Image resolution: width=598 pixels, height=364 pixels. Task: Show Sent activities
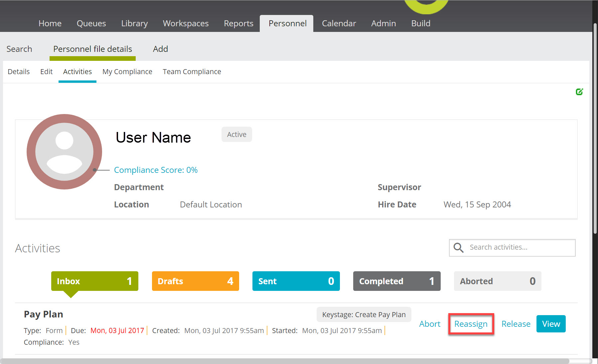[x=296, y=281]
